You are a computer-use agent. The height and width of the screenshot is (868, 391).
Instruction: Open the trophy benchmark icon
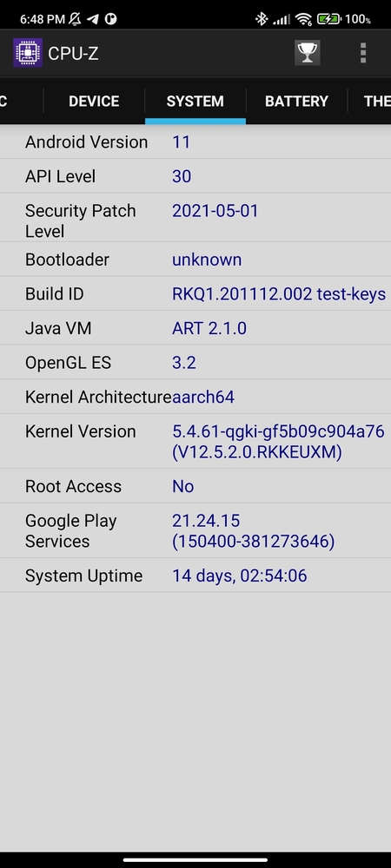click(x=308, y=53)
